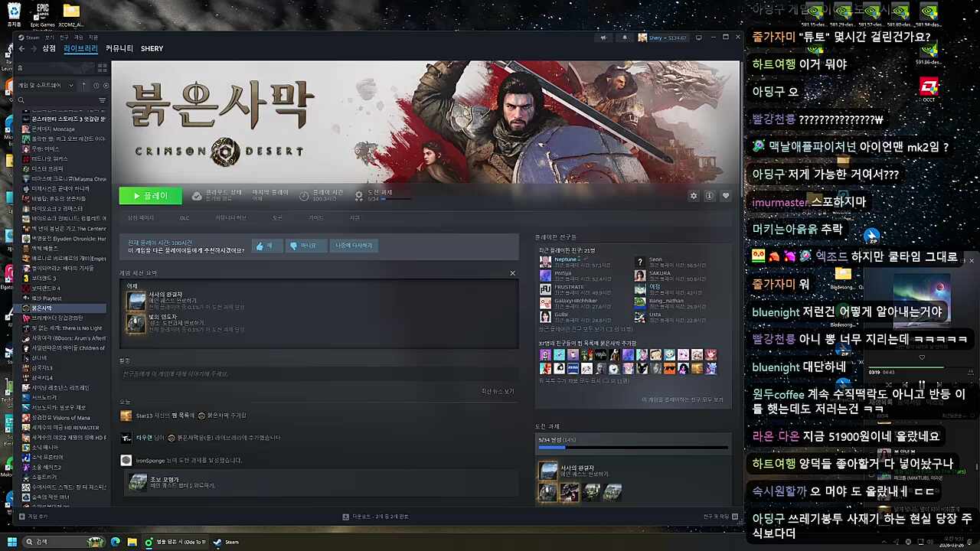Screen dimensions: 980x551
Task: Click the ready-to-play filter icon in sidebar
Action: (106, 85)
